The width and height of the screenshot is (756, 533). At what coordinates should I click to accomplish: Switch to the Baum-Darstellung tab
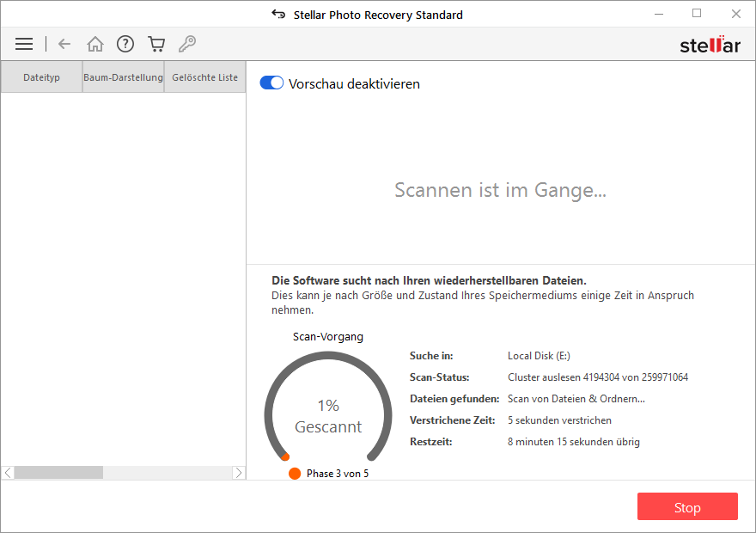click(x=123, y=77)
